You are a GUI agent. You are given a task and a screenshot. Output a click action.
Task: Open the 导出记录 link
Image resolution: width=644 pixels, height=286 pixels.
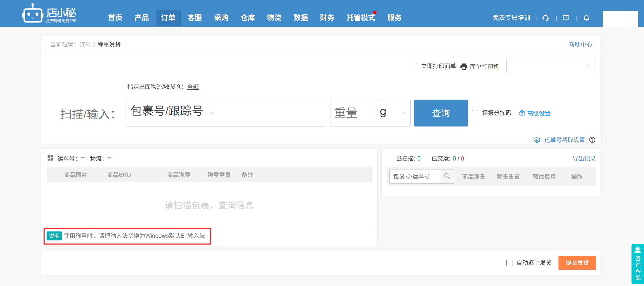584,158
